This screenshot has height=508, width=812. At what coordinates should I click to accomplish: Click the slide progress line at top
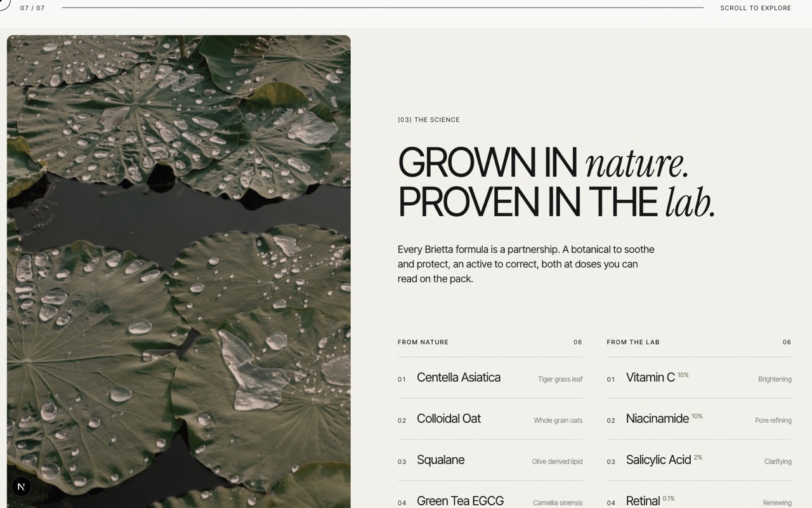click(x=383, y=8)
